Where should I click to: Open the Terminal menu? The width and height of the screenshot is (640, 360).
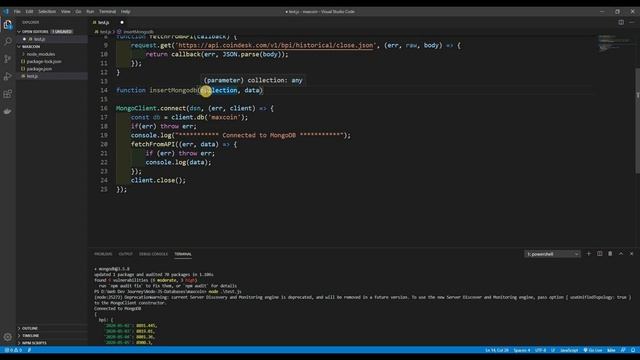coord(107,11)
